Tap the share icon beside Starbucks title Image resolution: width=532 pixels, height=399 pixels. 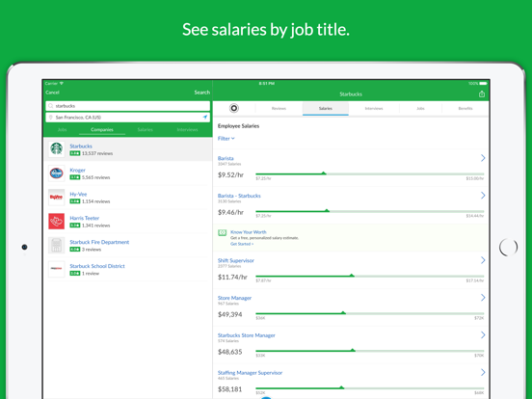click(482, 94)
